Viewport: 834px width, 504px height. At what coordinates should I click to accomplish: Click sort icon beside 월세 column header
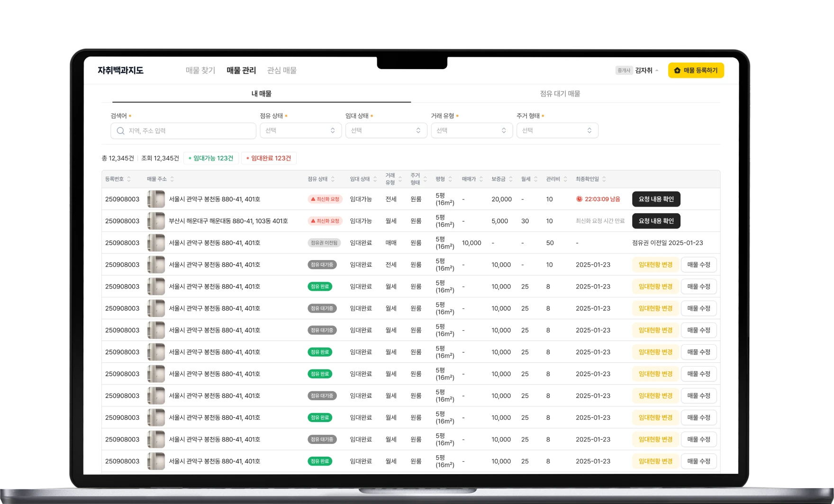pos(535,179)
